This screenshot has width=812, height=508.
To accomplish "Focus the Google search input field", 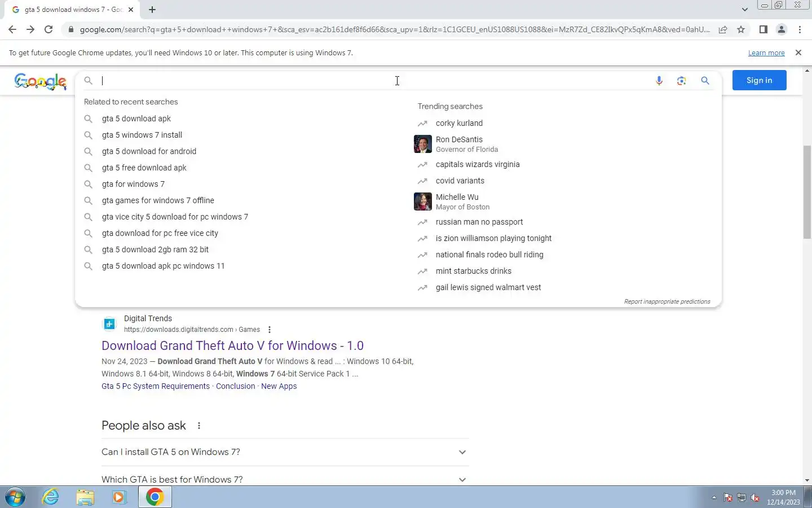I will pyautogui.click(x=372, y=81).
